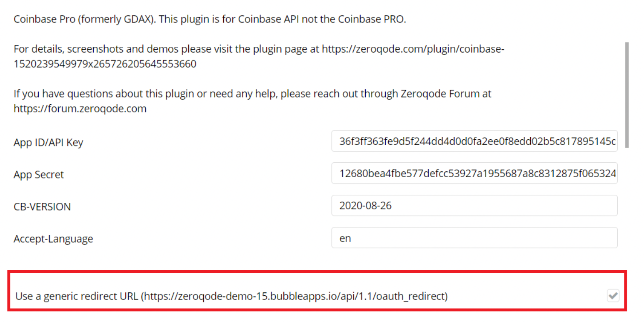
Task: Click the App ID/API Key label
Action: coord(48,142)
